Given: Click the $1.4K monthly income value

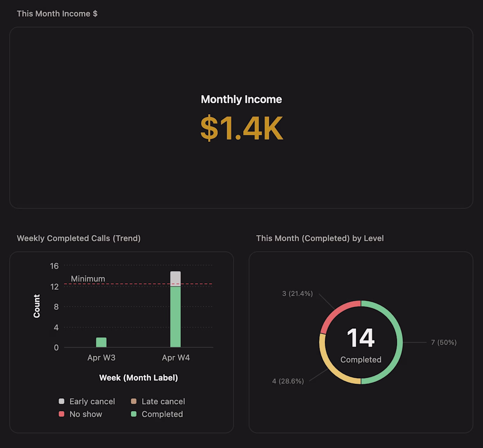Looking at the screenshot, I should pos(241,128).
